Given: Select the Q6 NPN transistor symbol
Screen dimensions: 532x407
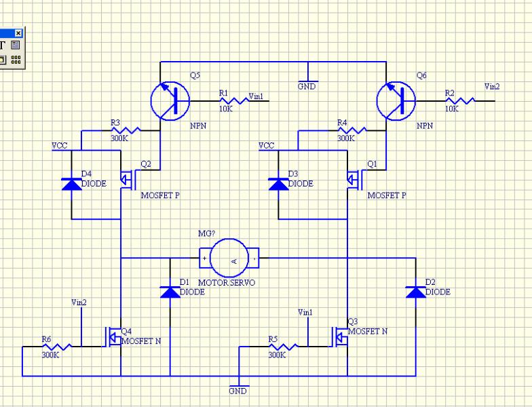Looking at the screenshot, I should coord(395,100).
